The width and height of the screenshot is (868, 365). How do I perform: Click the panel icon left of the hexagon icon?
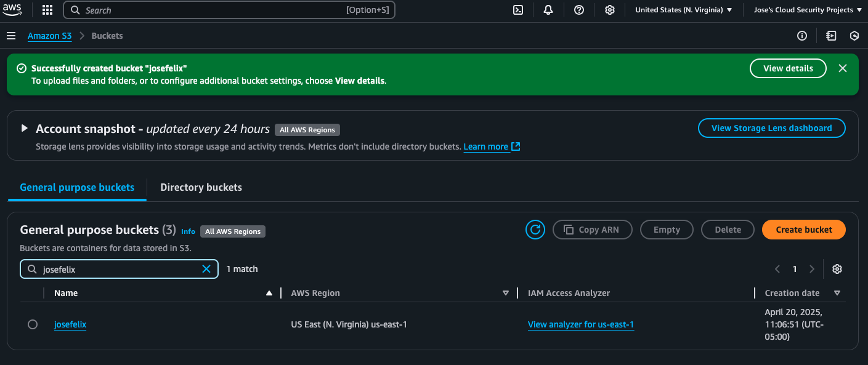[x=831, y=36]
